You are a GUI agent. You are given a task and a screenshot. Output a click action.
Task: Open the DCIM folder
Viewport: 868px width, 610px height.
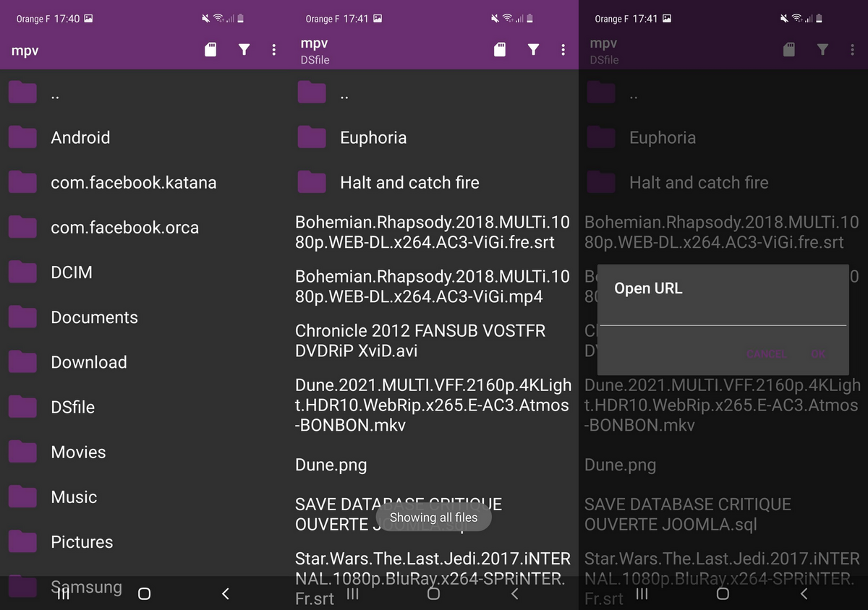pyautogui.click(x=145, y=272)
